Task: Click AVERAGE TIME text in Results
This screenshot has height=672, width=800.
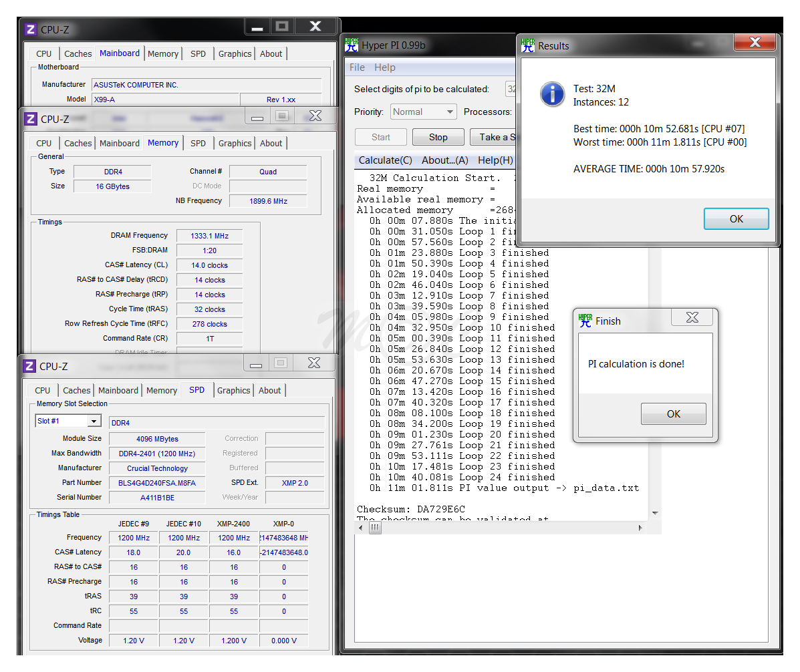Action: point(648,169)
